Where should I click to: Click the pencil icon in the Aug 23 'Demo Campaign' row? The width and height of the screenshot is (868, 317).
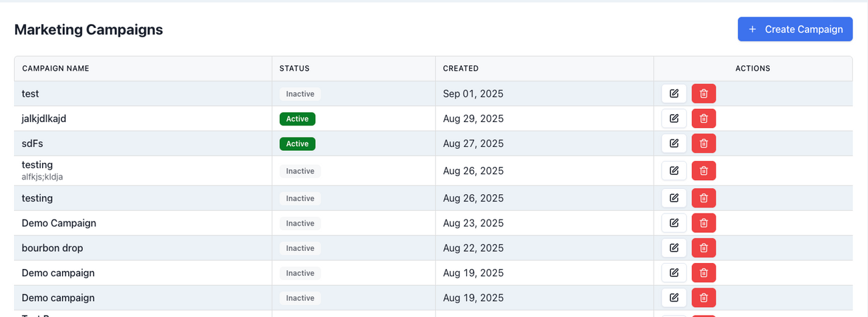pos(674,223)
